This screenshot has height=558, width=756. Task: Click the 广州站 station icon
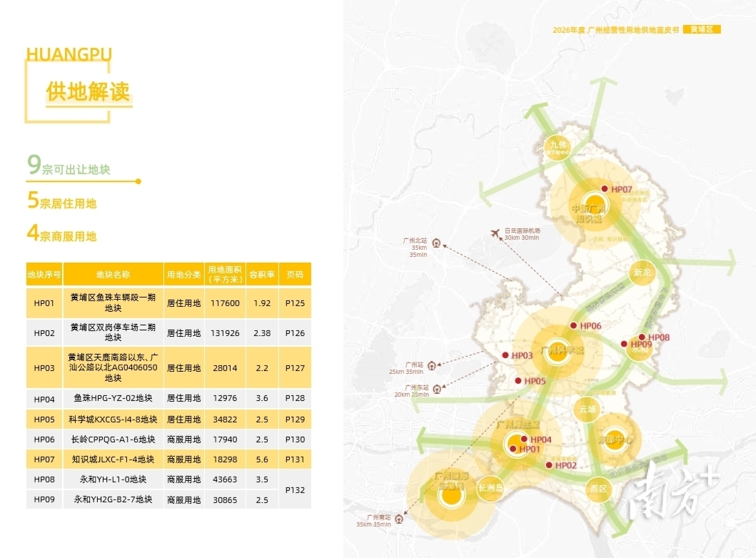(x=432, y=367)
